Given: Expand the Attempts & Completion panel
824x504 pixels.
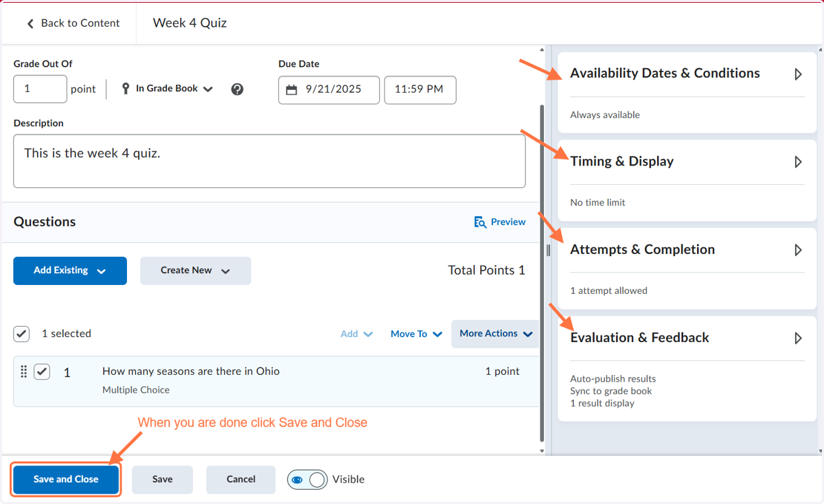Looking at the screenshot, I should [798, 250].
